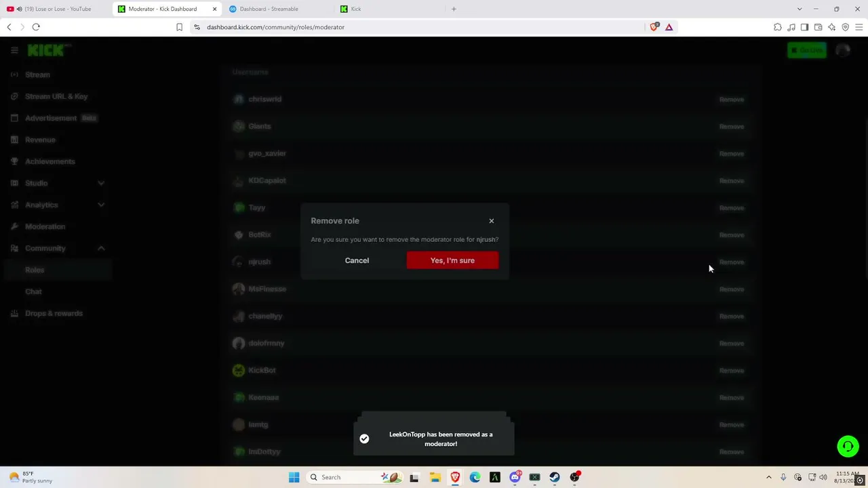This screenshot has height=488, width=868.
Task: Open Steam from the taskbar
Action: [x=555, y=477]
